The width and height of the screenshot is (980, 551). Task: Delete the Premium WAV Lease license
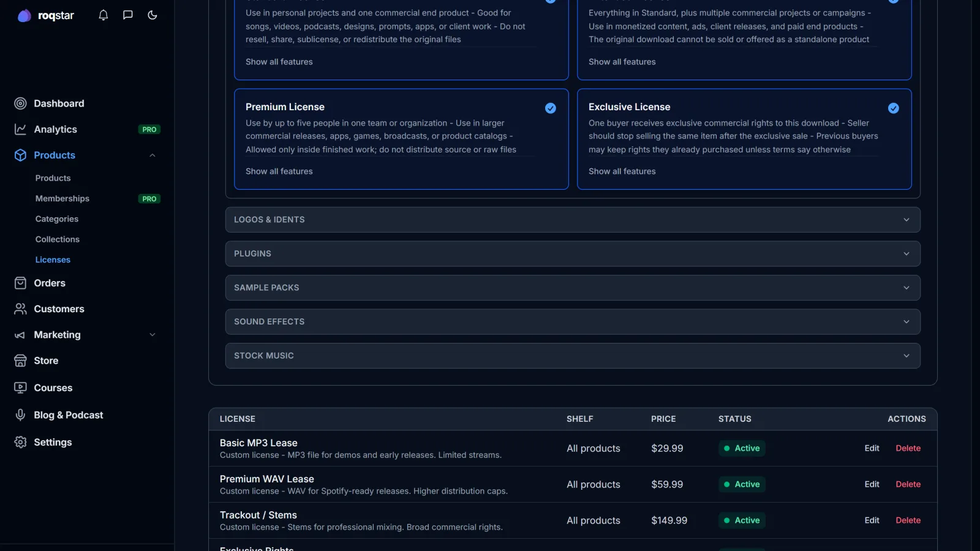pos(908,484)
